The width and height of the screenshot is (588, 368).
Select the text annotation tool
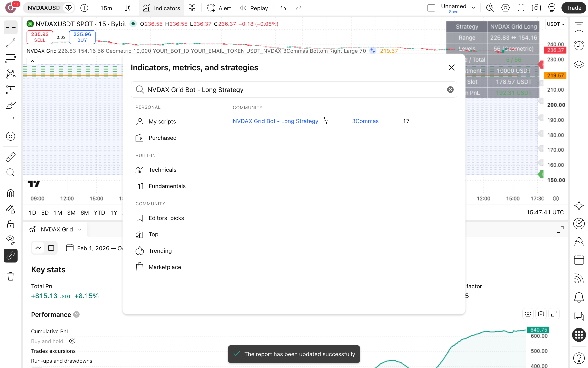(x=10, y=120)
